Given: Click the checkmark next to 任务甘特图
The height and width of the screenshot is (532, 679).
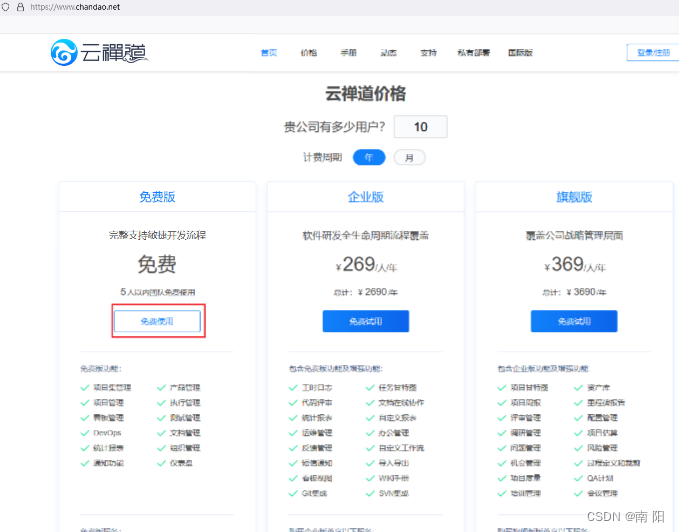Looking at the screenshot, I should click(370, 387).
